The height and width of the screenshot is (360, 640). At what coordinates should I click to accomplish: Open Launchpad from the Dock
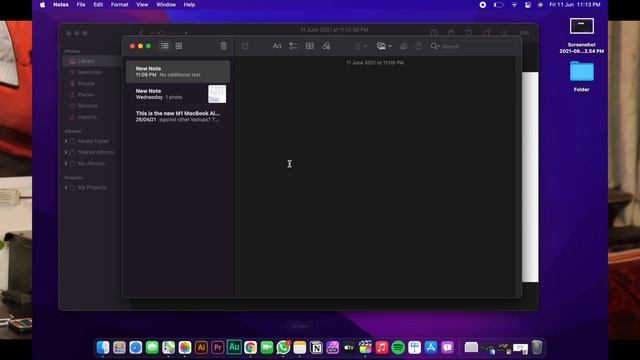[119, 347]
